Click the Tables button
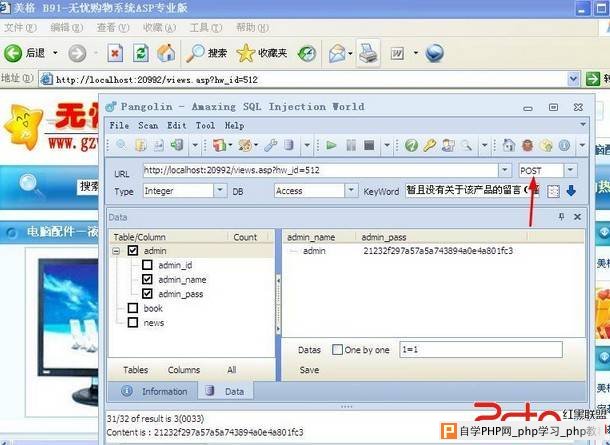 click(x=135, y=370)
